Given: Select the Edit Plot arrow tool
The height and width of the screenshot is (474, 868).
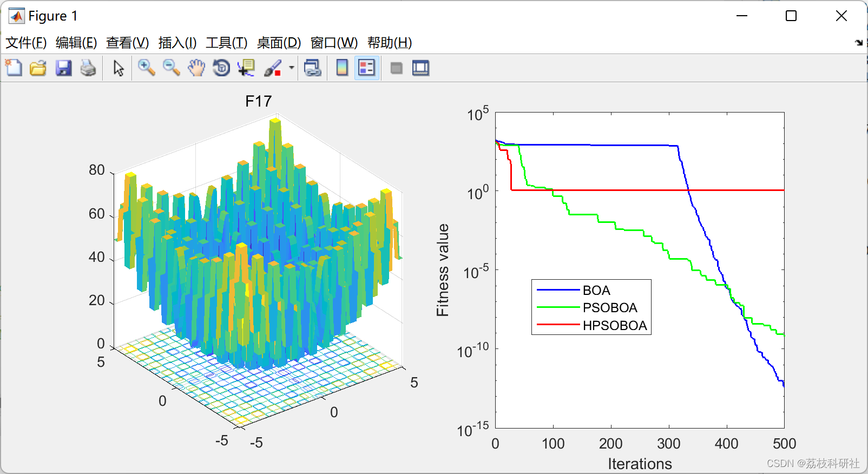Looking at the screenshot, I should [119, 68].
